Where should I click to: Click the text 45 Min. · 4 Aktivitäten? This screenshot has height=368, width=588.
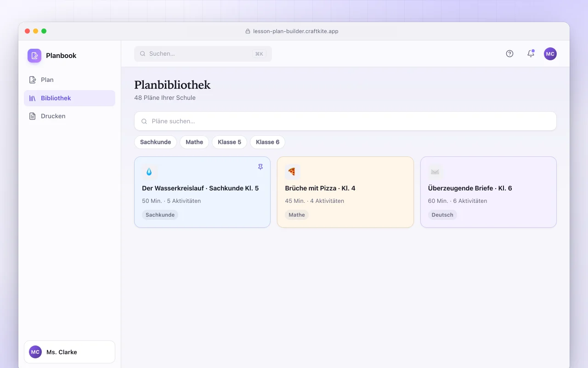point(314,201)
